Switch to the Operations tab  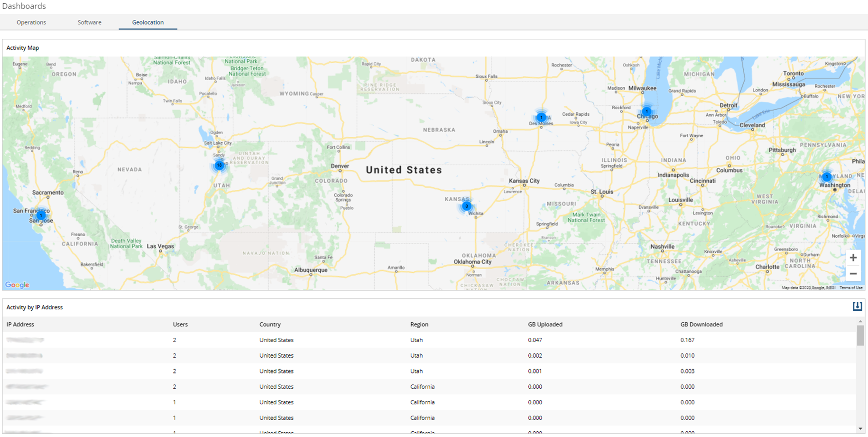point(31,22)
